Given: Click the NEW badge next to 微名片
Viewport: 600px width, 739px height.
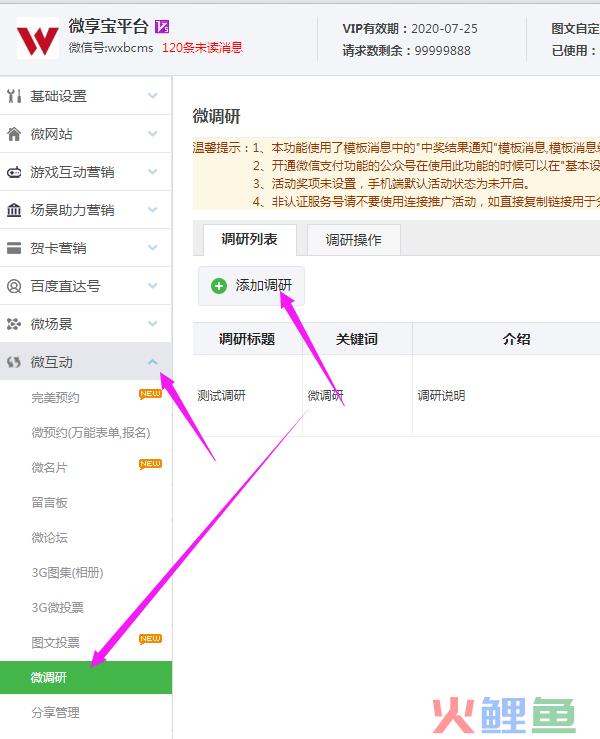Looking at the screenshot, I should pos(150,464).
